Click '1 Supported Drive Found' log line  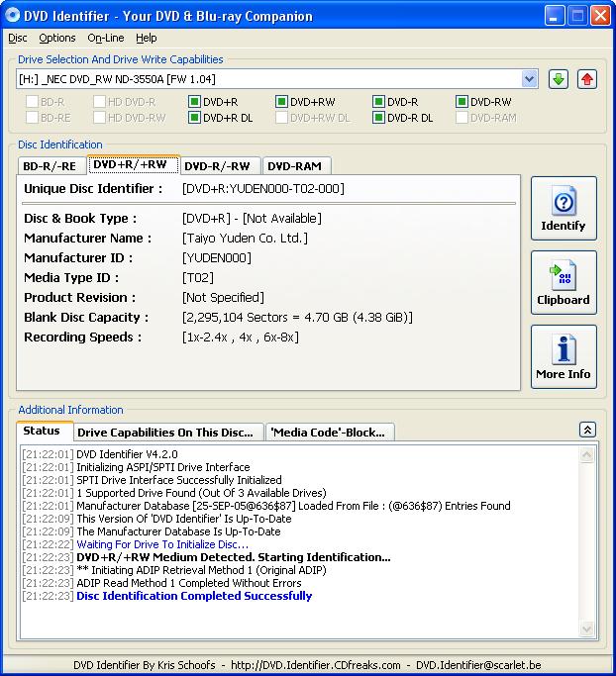pyautogui.click(x=201, y=493)
